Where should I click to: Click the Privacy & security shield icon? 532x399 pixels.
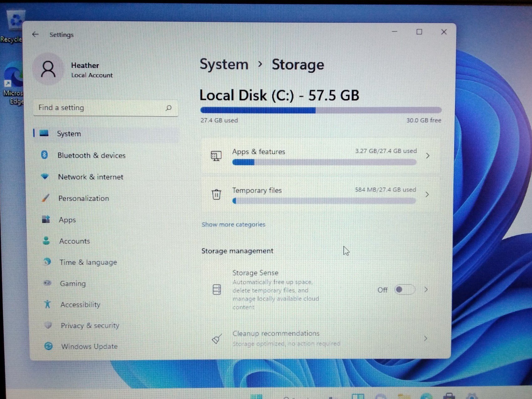48,325
